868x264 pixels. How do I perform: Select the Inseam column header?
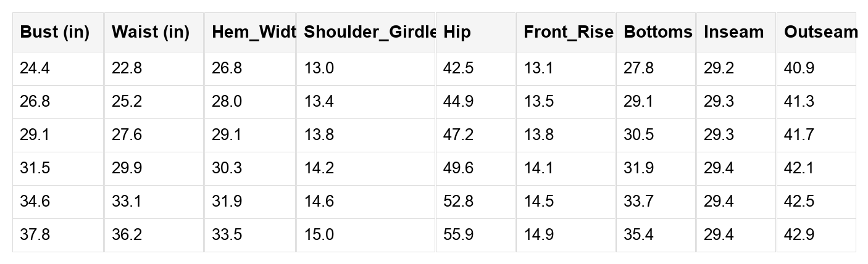(x=733, y=32)
